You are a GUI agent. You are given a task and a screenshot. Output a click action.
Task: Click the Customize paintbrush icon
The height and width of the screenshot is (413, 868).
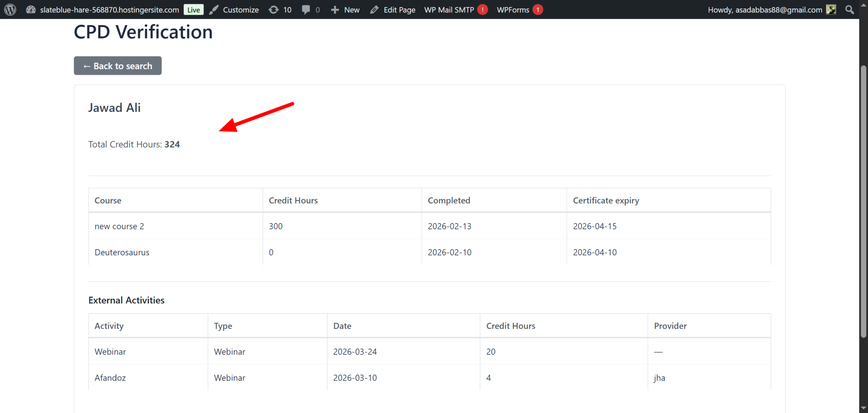[214, 9]
